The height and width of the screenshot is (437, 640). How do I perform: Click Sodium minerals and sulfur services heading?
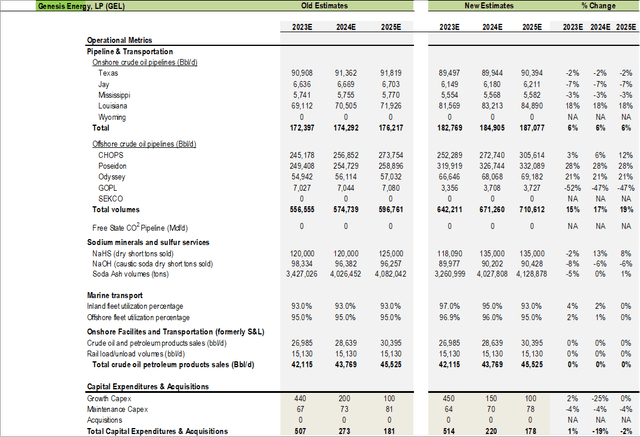(x=148, y=242)
